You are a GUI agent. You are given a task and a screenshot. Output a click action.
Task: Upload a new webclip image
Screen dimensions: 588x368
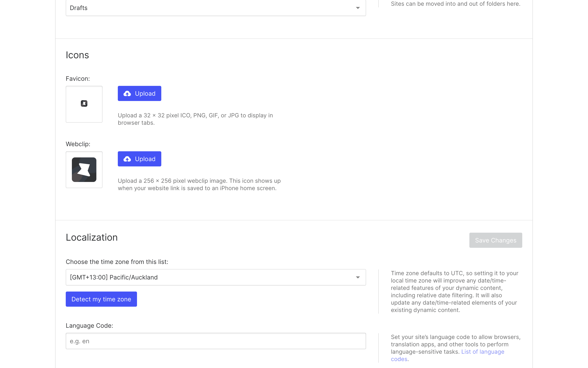139,159
